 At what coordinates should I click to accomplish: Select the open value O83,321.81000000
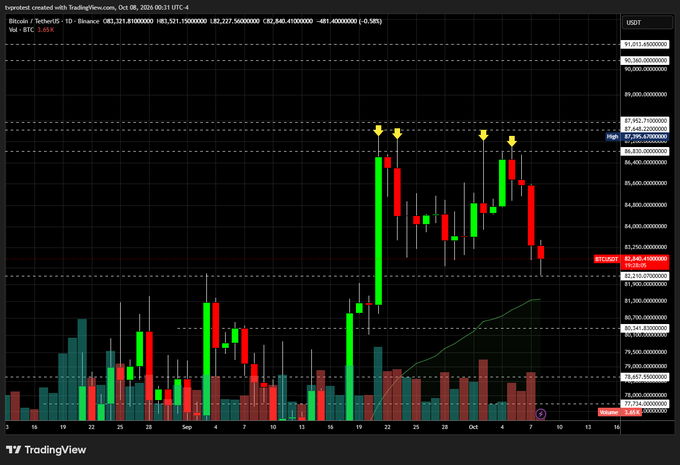pos(128,21)
